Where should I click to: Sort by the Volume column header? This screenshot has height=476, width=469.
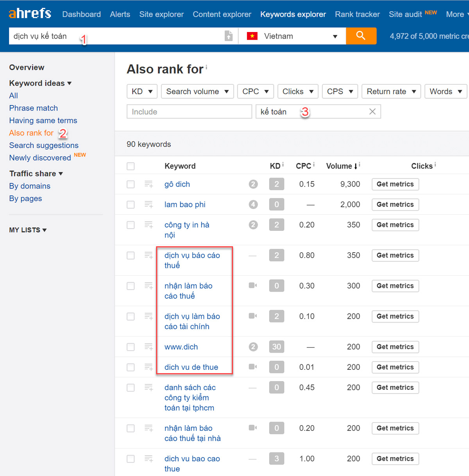click(342, 166)
